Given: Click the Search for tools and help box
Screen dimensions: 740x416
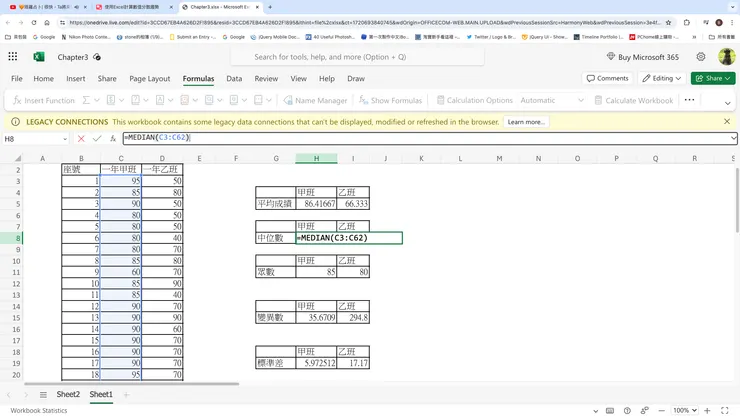Looking at the screenshot, I should [x=357, y=57].
